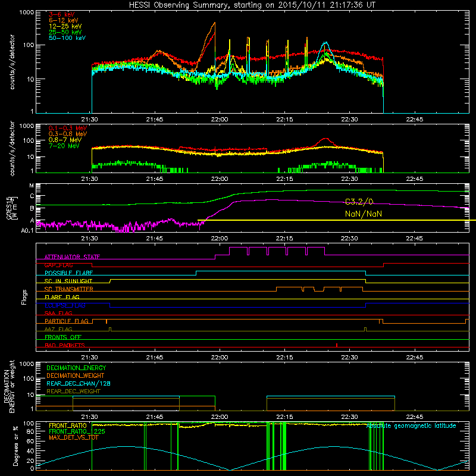Click the C3.2/0 flare class annotation
The height and width of the screenshot is (476, 476).
[x=359, y=202]
